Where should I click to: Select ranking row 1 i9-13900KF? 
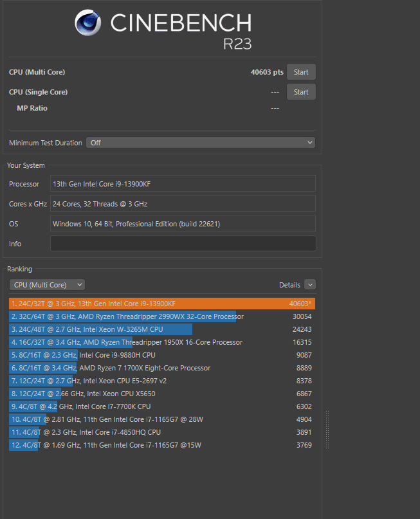[x=162, y=304]
